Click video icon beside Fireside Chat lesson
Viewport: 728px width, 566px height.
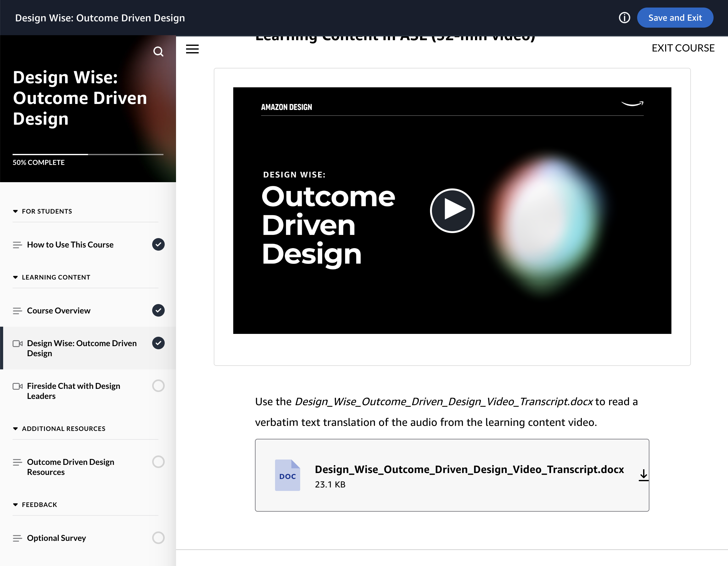[x=17, y=386]
